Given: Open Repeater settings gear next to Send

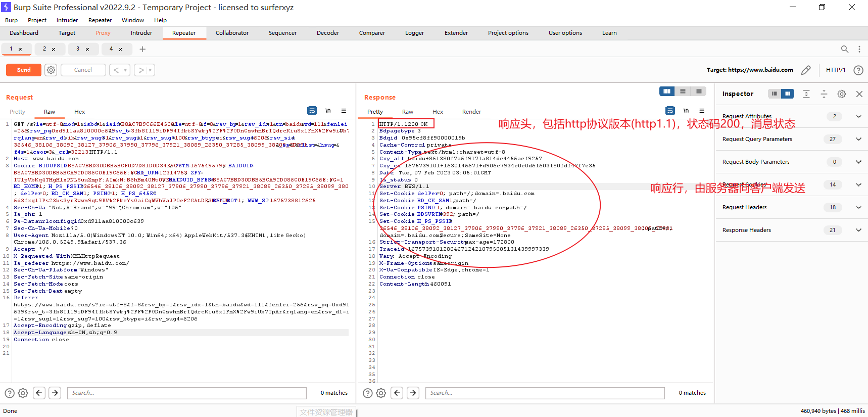Looking at the screenshot, I should point(51,70).
